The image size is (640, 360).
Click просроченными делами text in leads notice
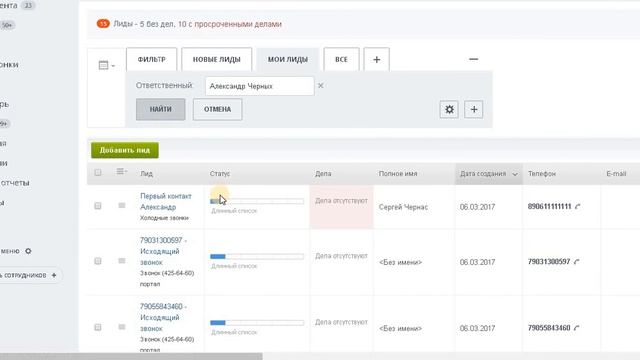coord(238,24)
